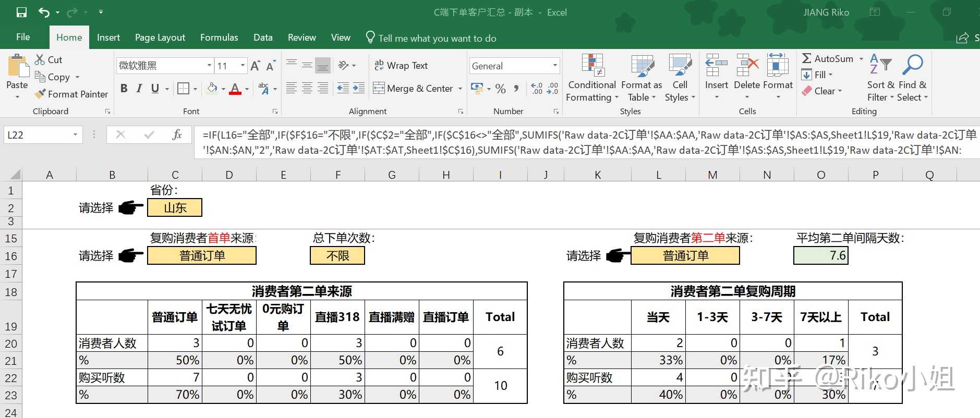
Task: Click the Orientation text rotate icon
Action: 343,65
